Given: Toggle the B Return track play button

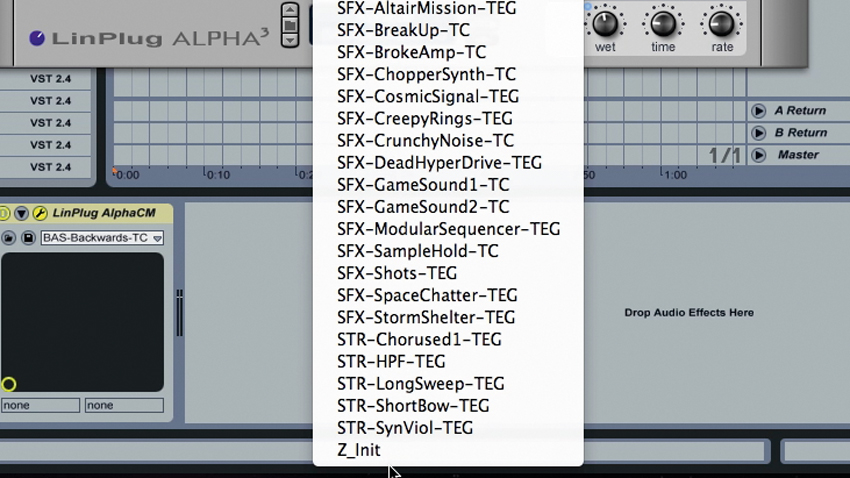Looking at the screenshot, I should click(758, 133).
